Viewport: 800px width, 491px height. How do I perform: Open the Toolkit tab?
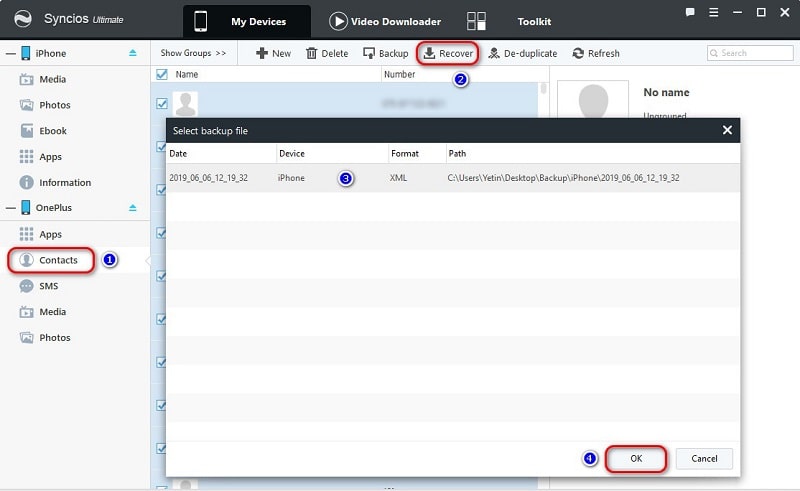click(534, 21)
